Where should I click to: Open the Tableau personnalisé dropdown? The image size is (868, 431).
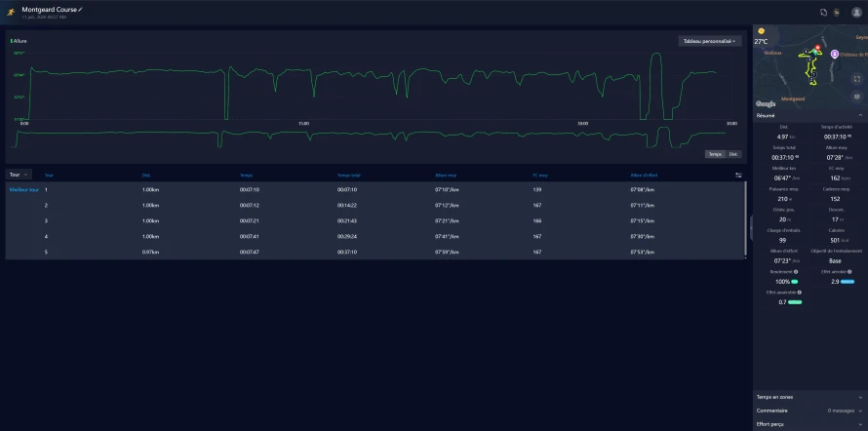(x=710, y=41)
